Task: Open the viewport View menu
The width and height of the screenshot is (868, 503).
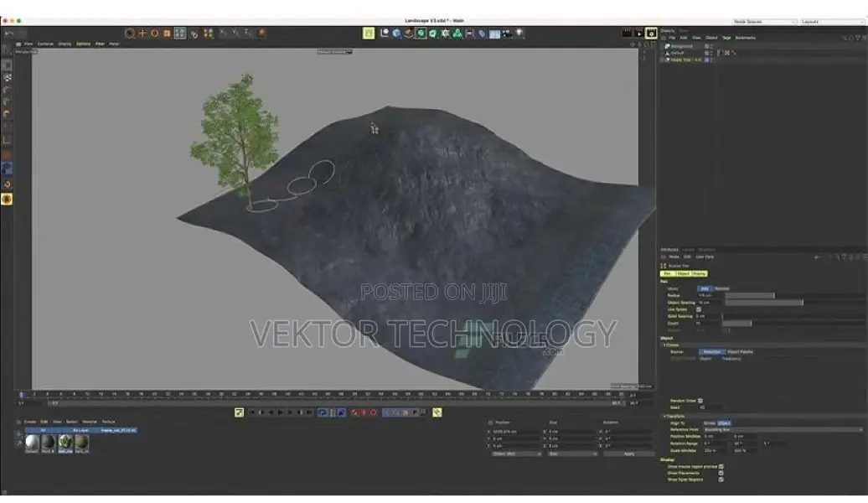Action: pyautogui.click(x=28, y=44)
